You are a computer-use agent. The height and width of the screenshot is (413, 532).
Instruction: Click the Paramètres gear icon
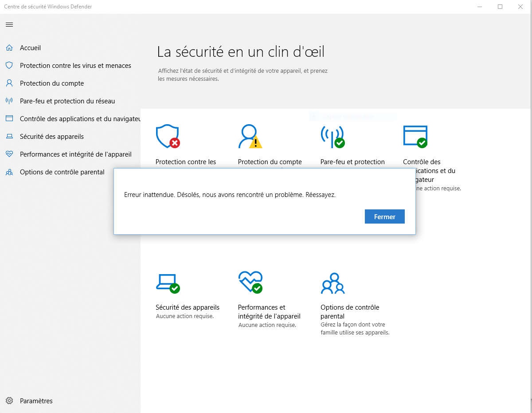pyautogui.click(x=9, y=401)
